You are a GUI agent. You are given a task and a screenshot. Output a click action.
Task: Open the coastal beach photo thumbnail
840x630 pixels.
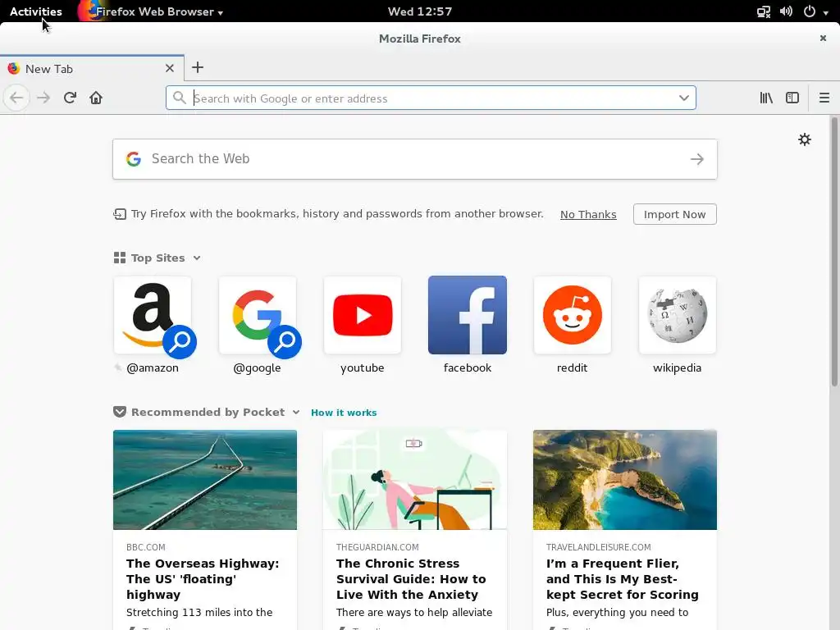(625, 480)
